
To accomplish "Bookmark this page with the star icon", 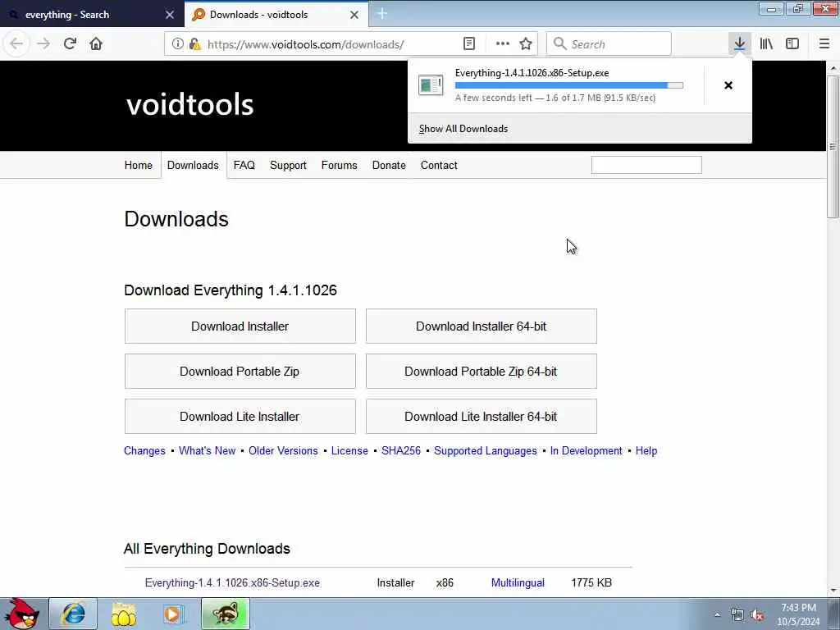I will click(526, 44).
